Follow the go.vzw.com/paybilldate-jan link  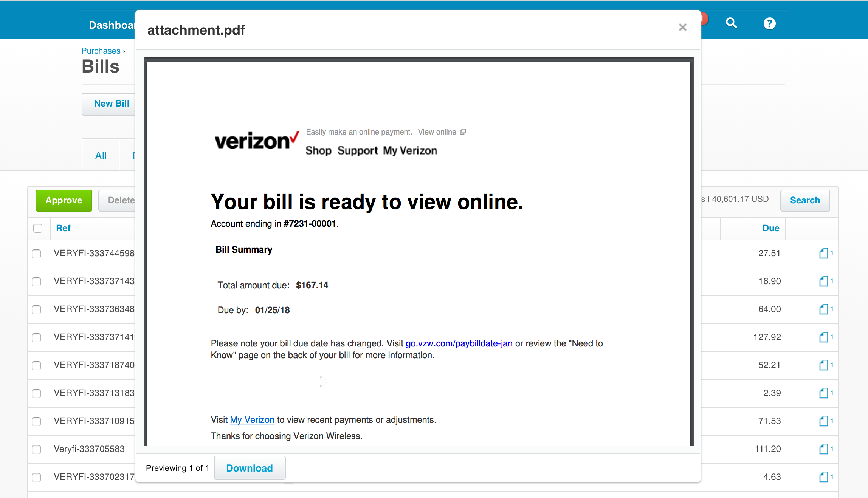(459, 343)
